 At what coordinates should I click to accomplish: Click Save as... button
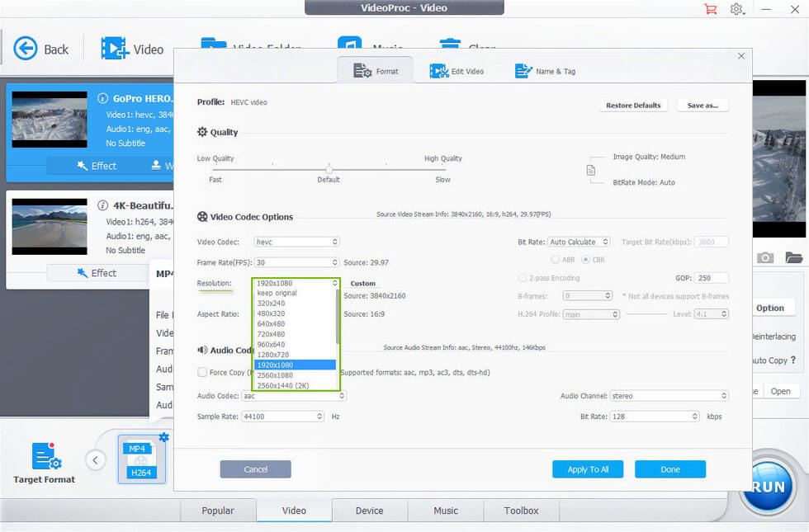click(x=703, y=106)
